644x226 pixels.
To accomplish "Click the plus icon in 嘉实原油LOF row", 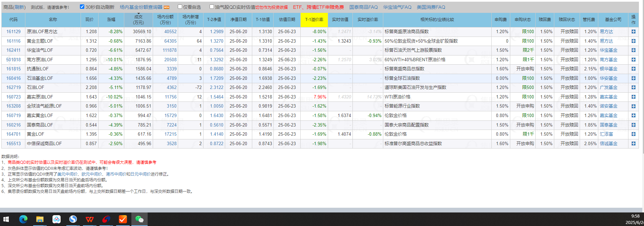I will pos(633,97).
